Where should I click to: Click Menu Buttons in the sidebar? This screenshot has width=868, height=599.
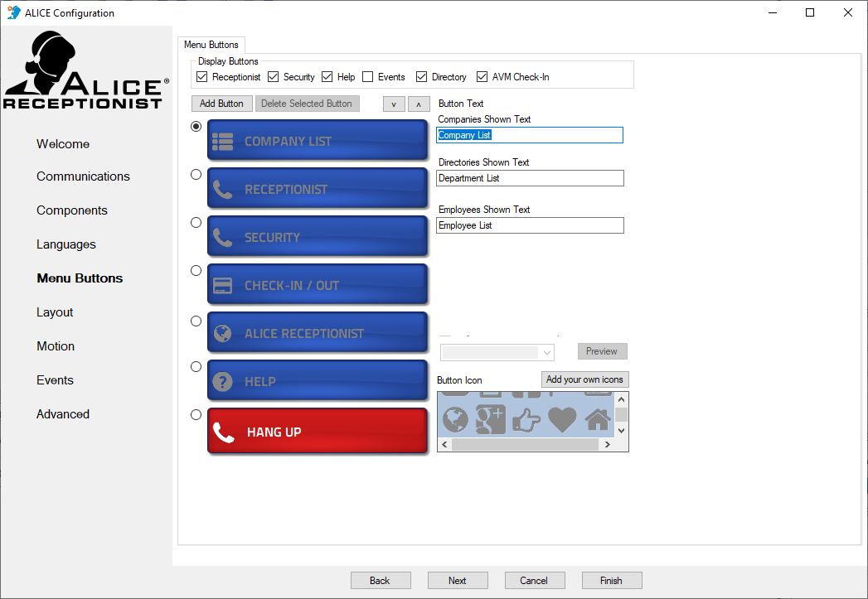[80, 278]
